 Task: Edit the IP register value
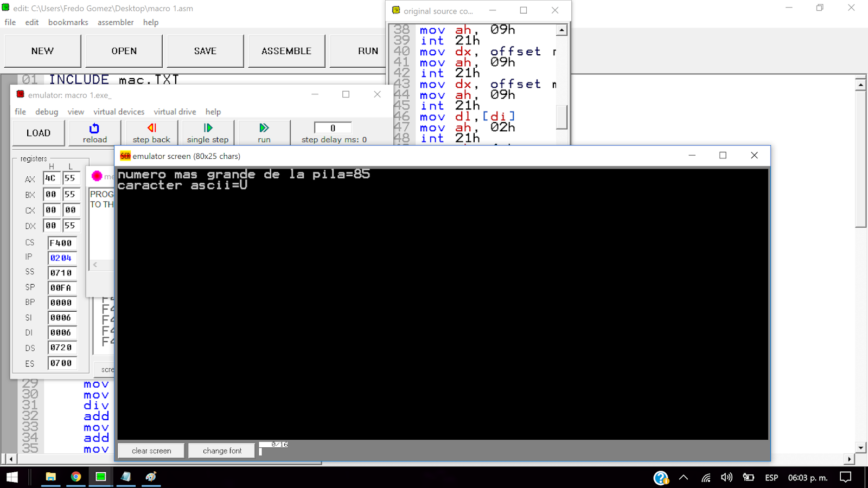tap(61, 258)
